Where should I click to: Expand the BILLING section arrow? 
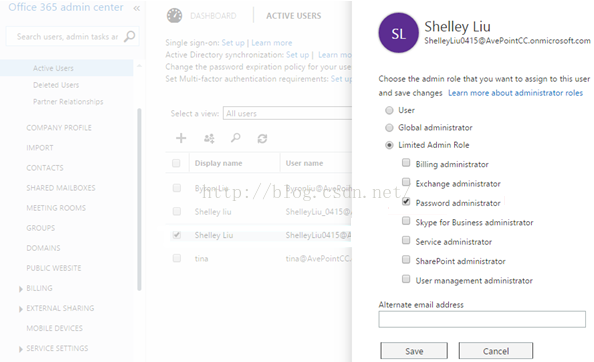20,289
